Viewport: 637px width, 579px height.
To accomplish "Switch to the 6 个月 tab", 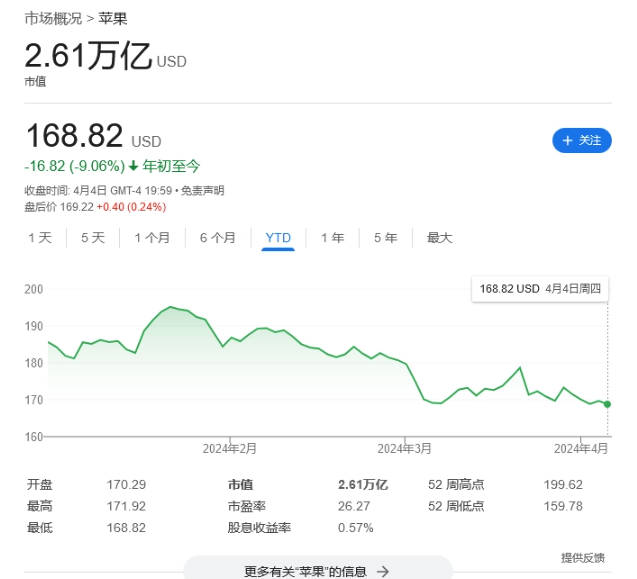I will (x=218, y=238).
